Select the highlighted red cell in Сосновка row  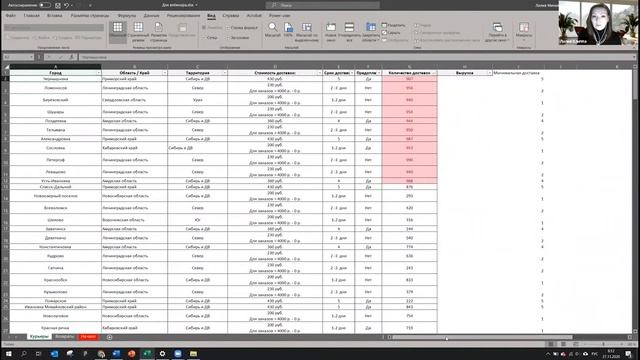pos(409,148)
